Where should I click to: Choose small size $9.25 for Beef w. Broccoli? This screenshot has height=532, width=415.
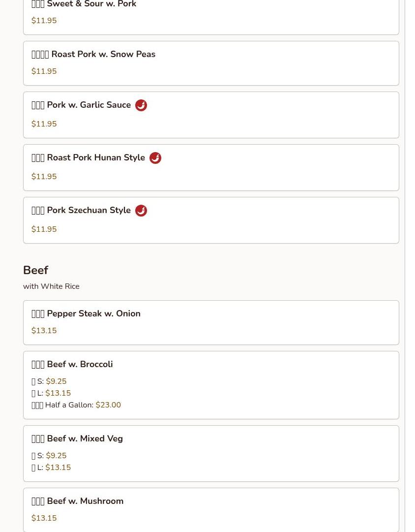tap(49, 381)
